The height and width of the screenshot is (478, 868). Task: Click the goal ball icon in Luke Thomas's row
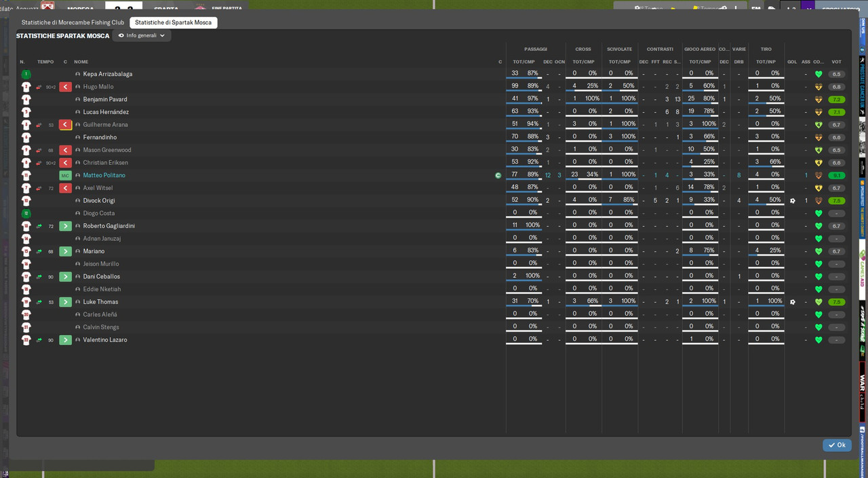point(792,302)
